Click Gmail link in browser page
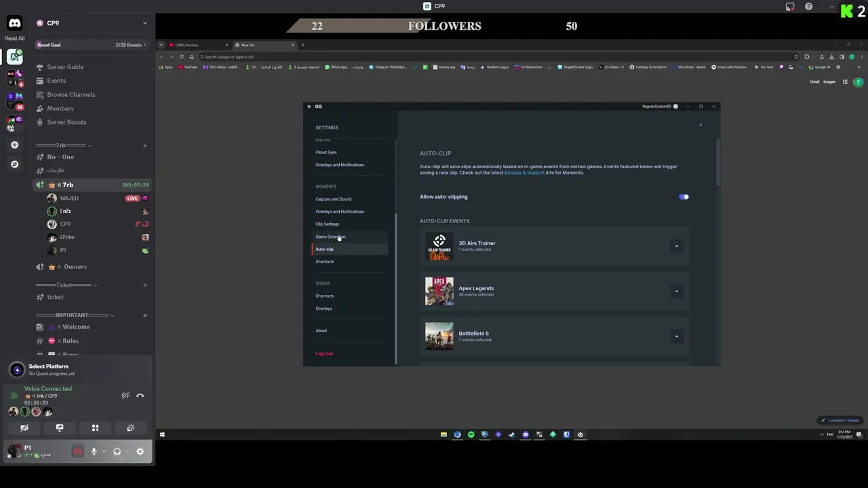 click(814, 82)
